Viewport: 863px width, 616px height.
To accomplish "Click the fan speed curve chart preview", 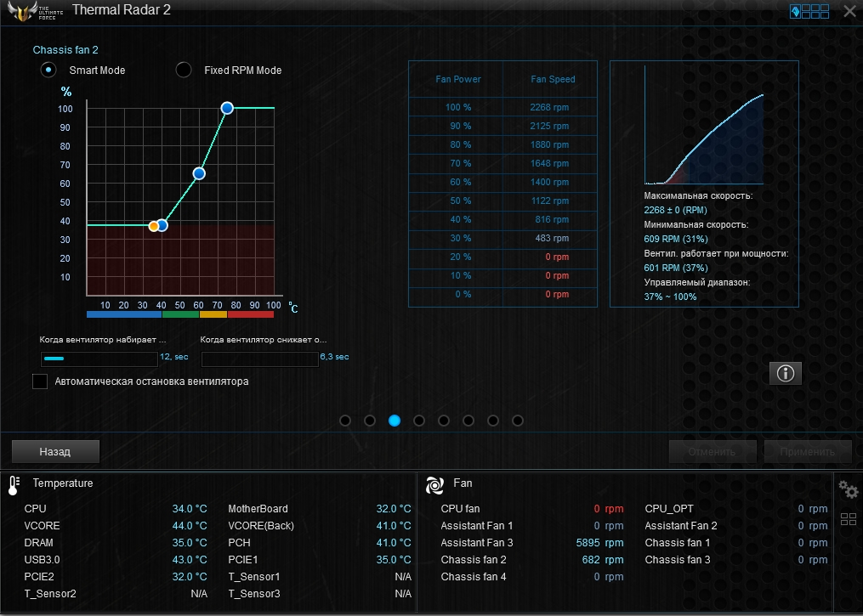I will [x=705, y=125].
